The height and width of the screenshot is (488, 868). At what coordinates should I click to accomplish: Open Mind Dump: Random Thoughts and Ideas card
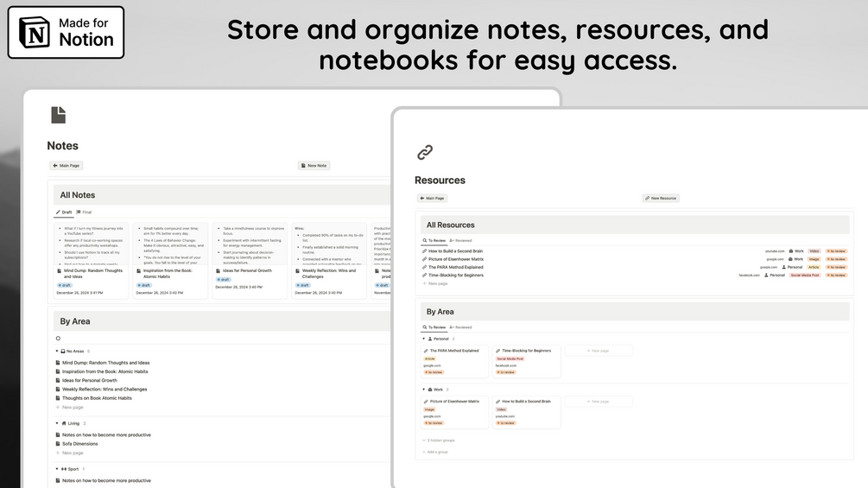[x=92, y=261]
